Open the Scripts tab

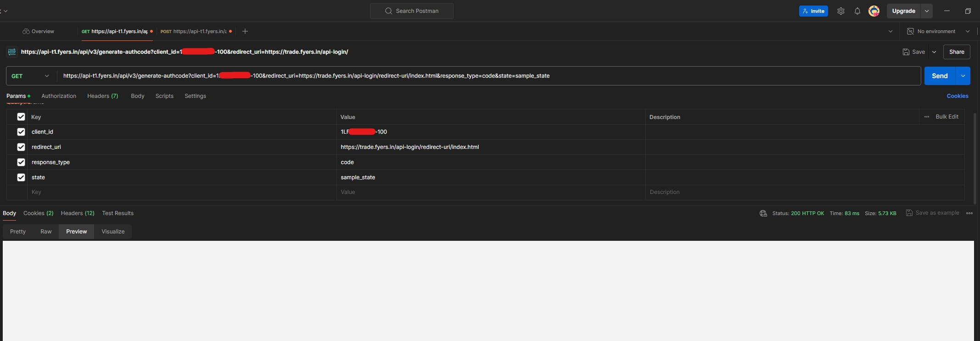[164, 96]
